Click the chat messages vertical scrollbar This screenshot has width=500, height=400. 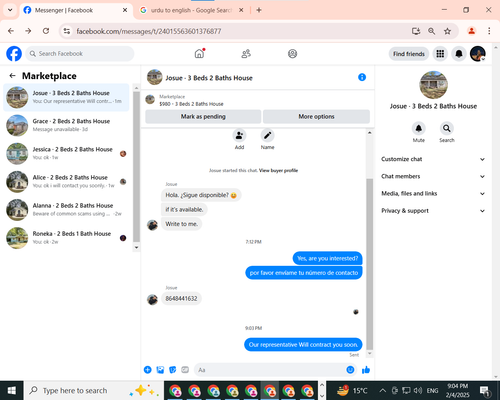tap(370, 263)
